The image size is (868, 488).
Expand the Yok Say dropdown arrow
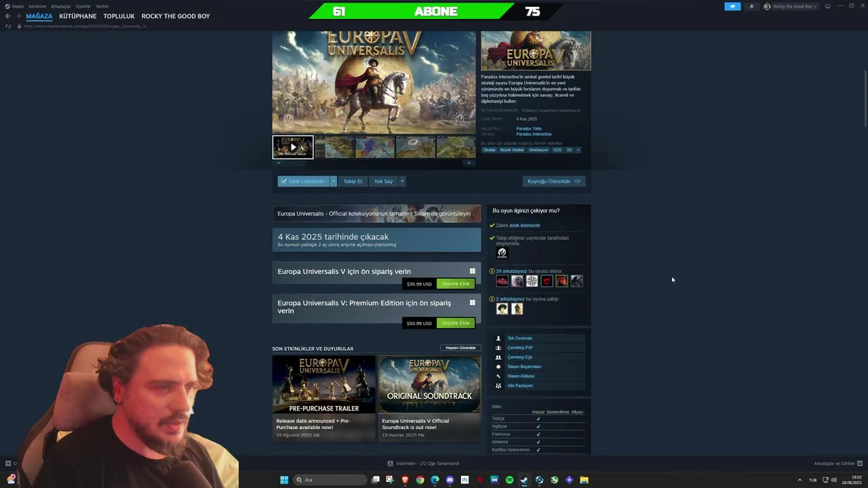click(x=402, y=181)
